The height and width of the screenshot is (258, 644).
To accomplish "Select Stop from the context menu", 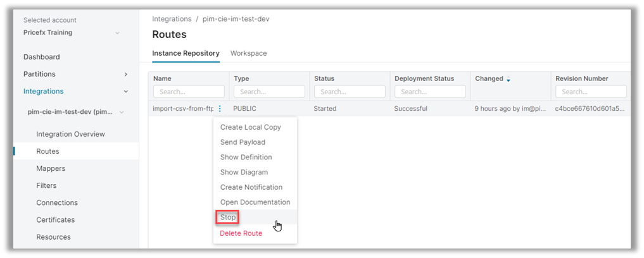I will pos(228,218).
